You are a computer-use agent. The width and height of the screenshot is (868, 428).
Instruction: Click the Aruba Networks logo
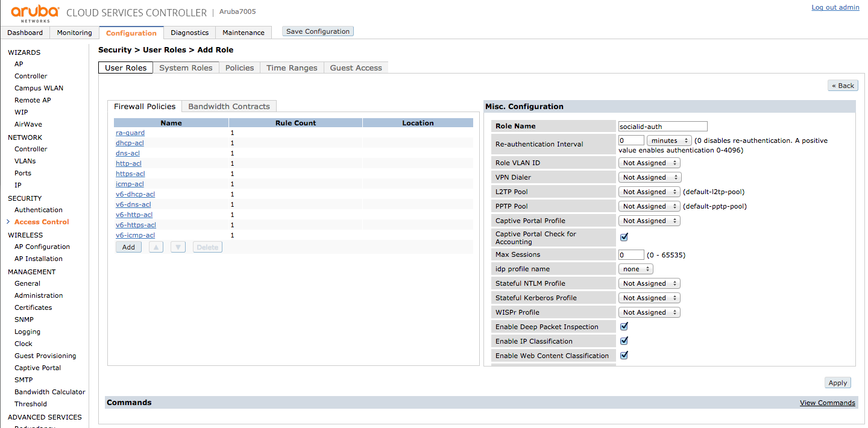point(35,13)
